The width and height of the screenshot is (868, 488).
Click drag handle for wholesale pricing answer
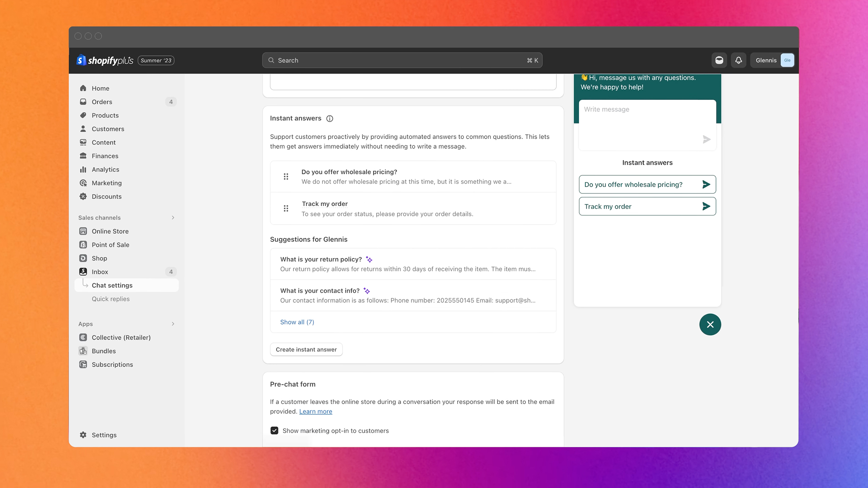(x=286, y=177)
